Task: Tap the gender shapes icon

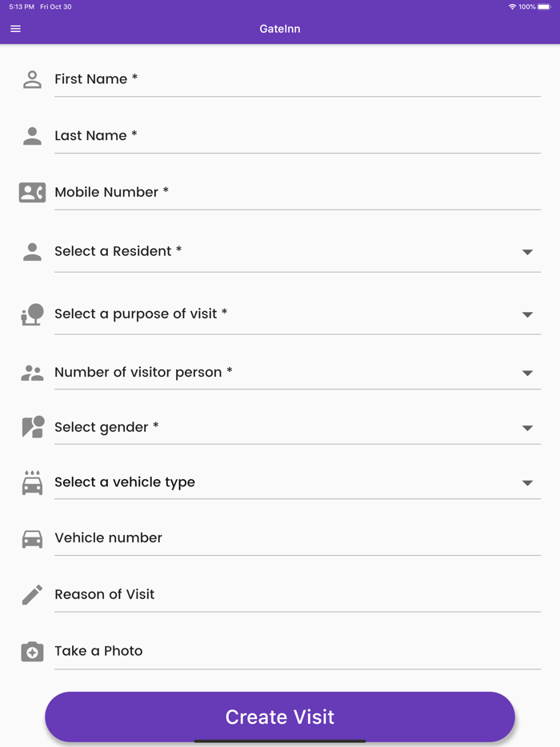Action: click(x=32, y=427)
